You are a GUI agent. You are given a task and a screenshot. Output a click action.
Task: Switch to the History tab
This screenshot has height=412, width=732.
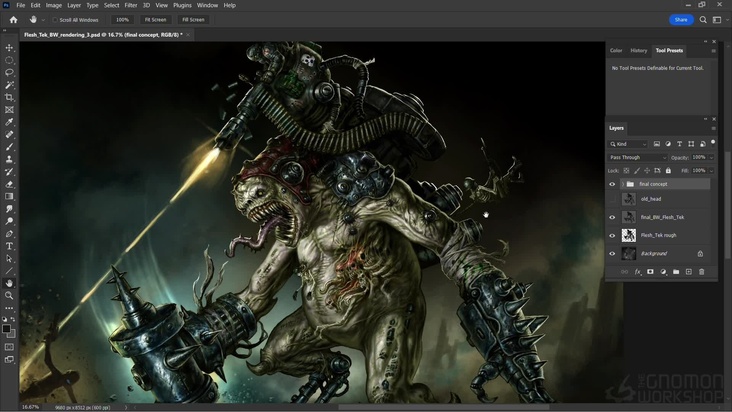639,50
